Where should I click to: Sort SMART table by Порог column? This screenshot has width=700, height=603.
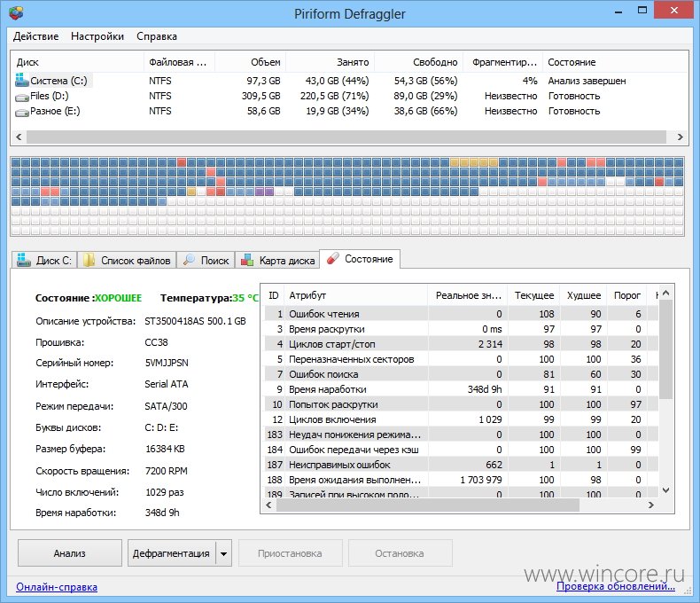626,295
